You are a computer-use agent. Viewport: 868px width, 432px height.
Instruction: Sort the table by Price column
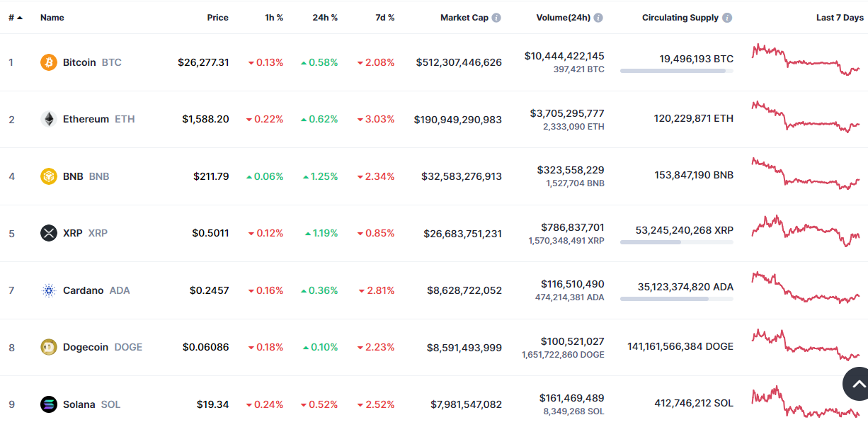[217, 18]
